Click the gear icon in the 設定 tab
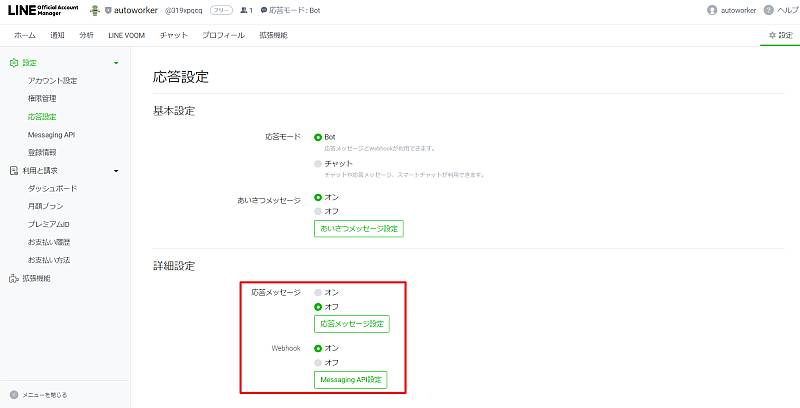Image resolution: width=800 pixels, height=408 pixels. 772,35
